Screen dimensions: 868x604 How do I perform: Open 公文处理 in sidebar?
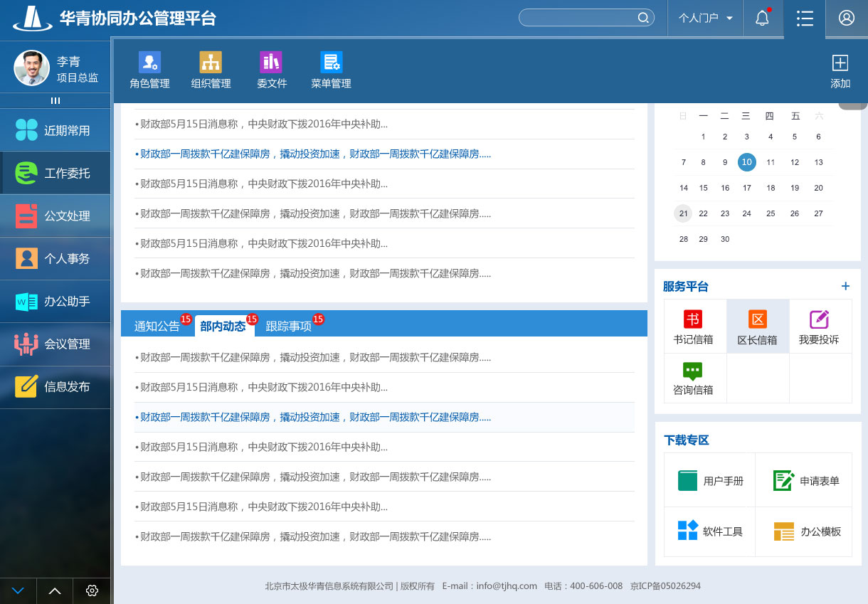tap(55, 216)
